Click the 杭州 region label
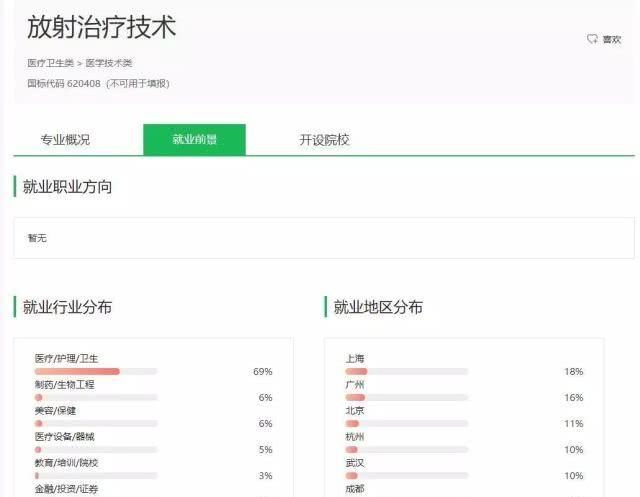 355,437
